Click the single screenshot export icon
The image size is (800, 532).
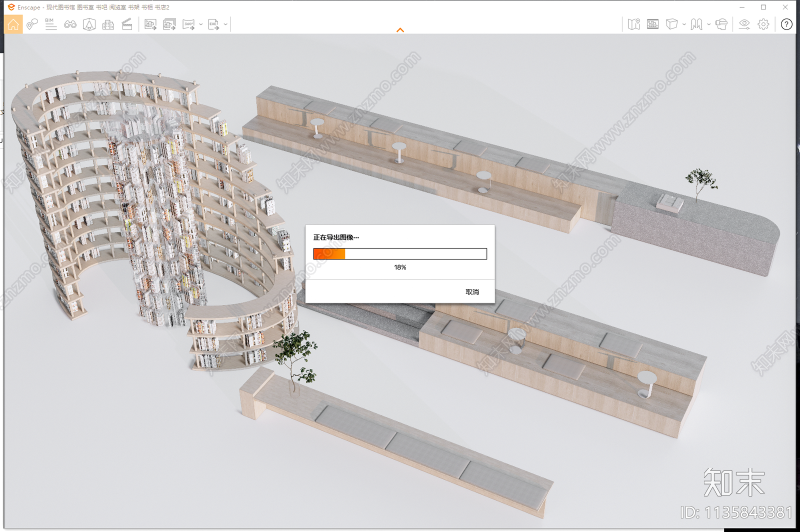(x=150, y=24)
